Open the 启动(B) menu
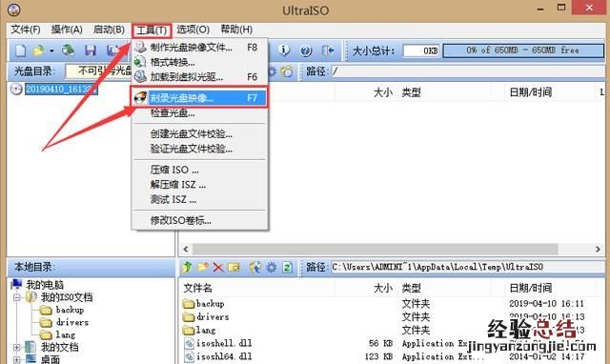Image resolution: width=610 pixels, height=364 pixels. 109,30
